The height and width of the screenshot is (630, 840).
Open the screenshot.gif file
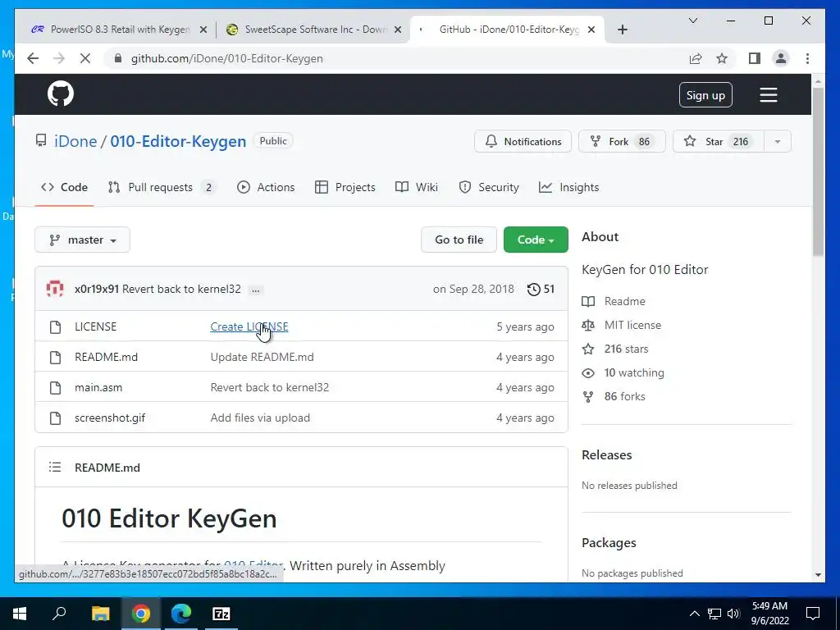pyautogui.click(x=110, y=418)
